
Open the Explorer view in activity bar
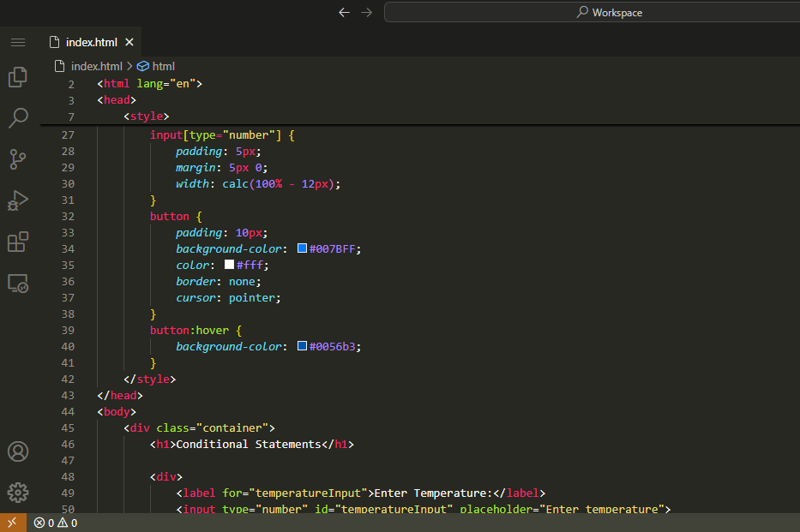[18, 77]
